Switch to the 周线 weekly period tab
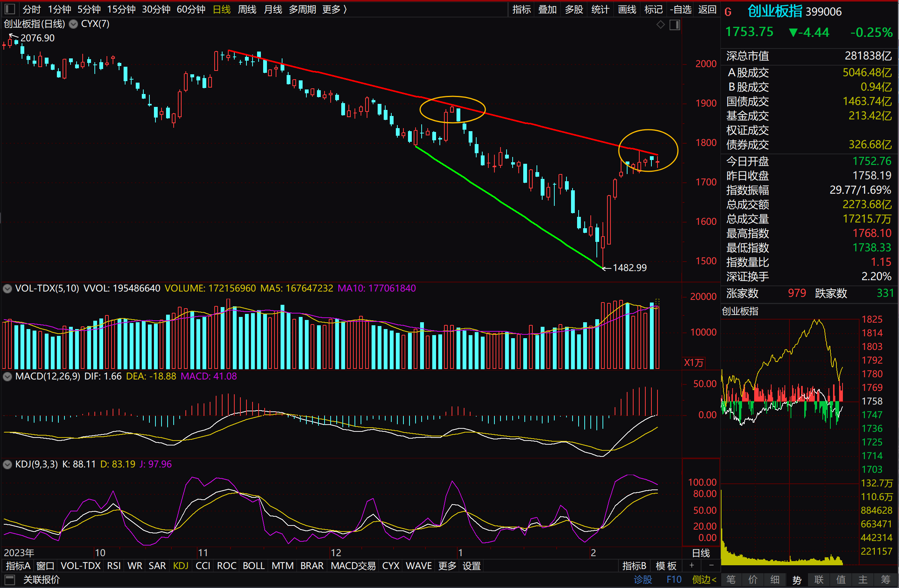Image resolution: width=899 pixels, height=588 pixels. [247, 9]
